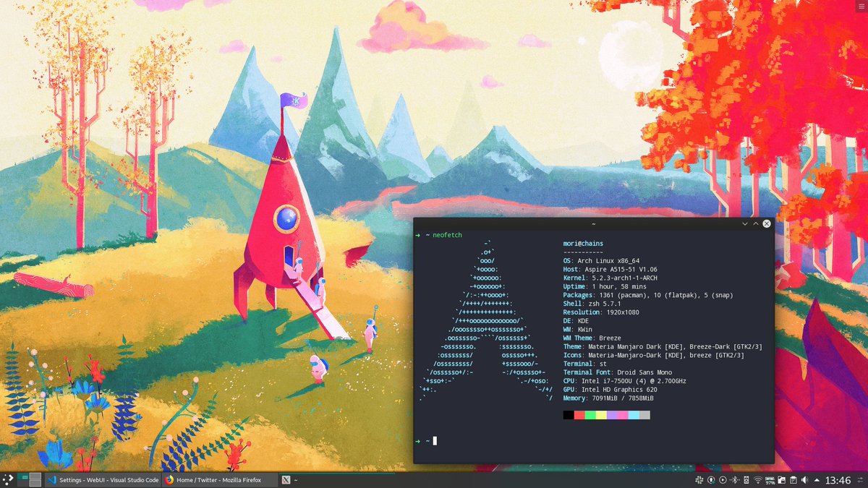Click the Host: Aspire A515-51 line
The image size is (868, 488).
point(610,270)
